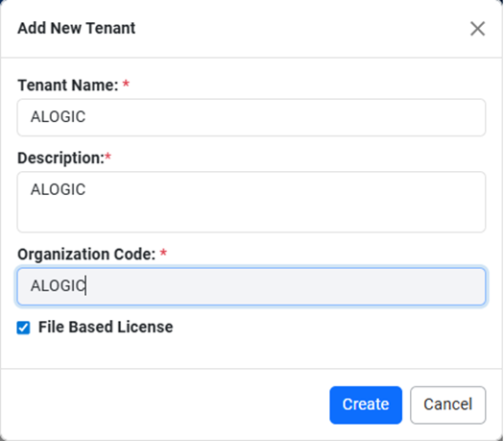
Task: Select the Organization Code field
Action: point(252,286)
